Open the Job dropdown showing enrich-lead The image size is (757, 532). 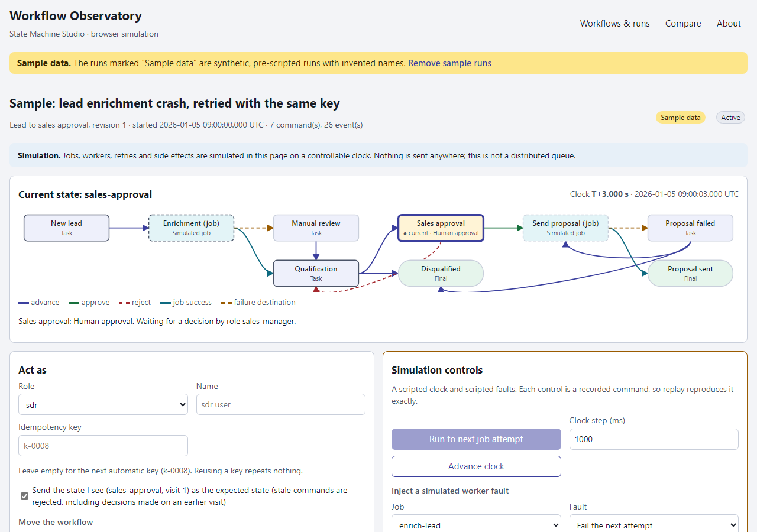tap(476, 525)
